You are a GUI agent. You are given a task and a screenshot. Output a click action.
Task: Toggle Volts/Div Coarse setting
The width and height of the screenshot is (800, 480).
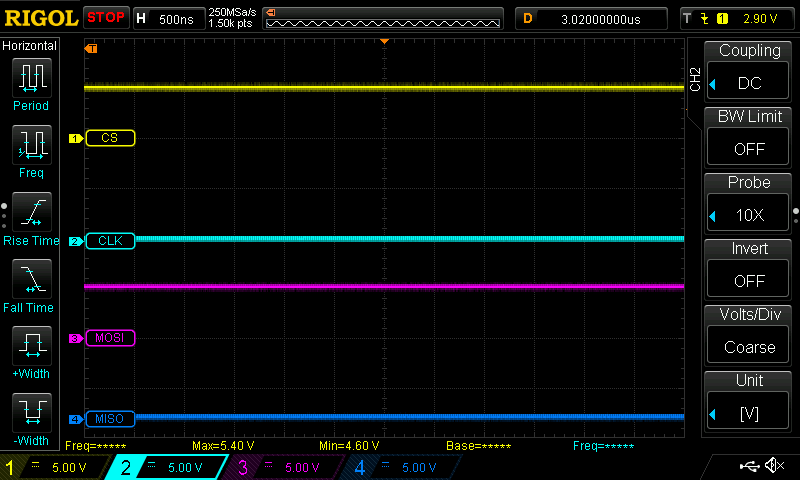click(x=748, y=346)
